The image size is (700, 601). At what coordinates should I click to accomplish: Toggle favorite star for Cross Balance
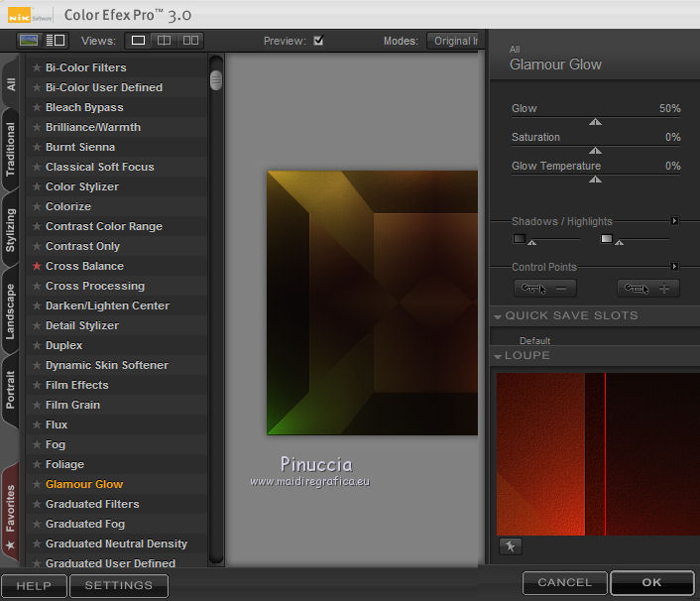click(x=37, y=266)
